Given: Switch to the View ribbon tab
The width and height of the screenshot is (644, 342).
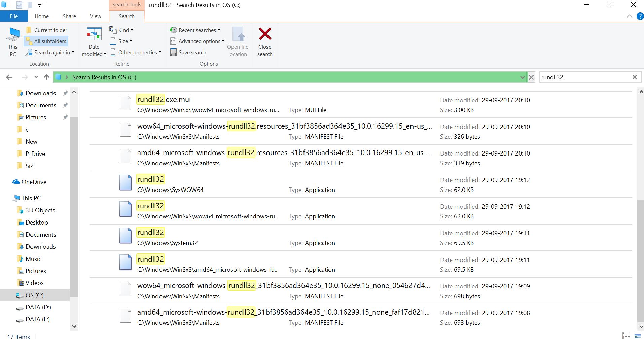Looking at the screenshot, I should (95, 16).
